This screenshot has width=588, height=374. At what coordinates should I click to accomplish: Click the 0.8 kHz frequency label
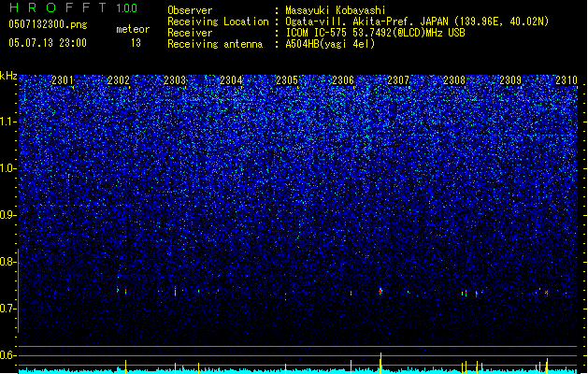click(x=8, y=262)
